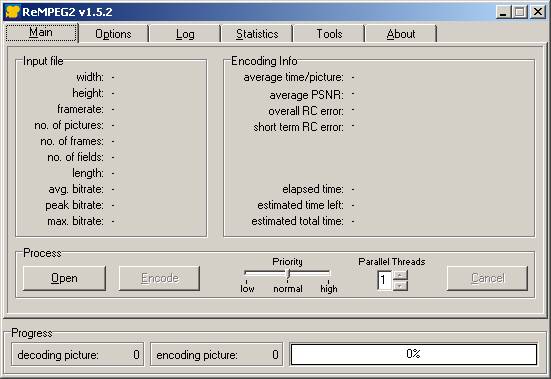Click the 'Parallel Threads' label
Image resolution: width=551 pixels, height=379 pixels.
click(x=392, y=262)
